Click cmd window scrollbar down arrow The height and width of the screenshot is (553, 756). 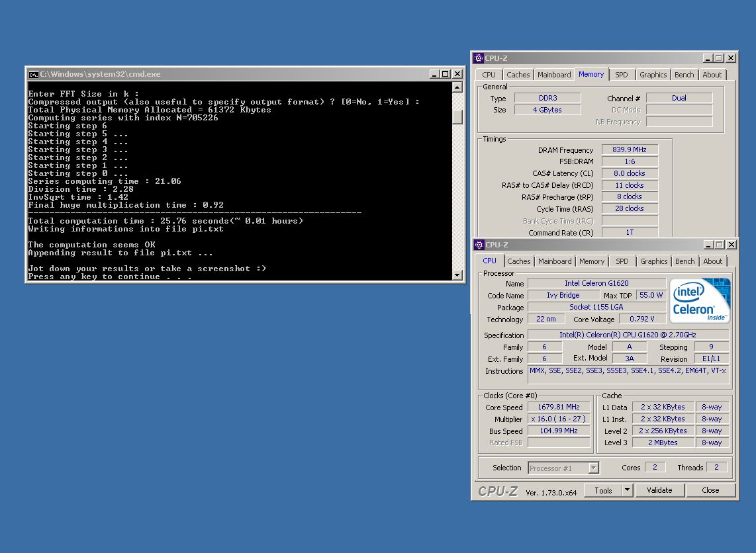click(x=457, y=275)
